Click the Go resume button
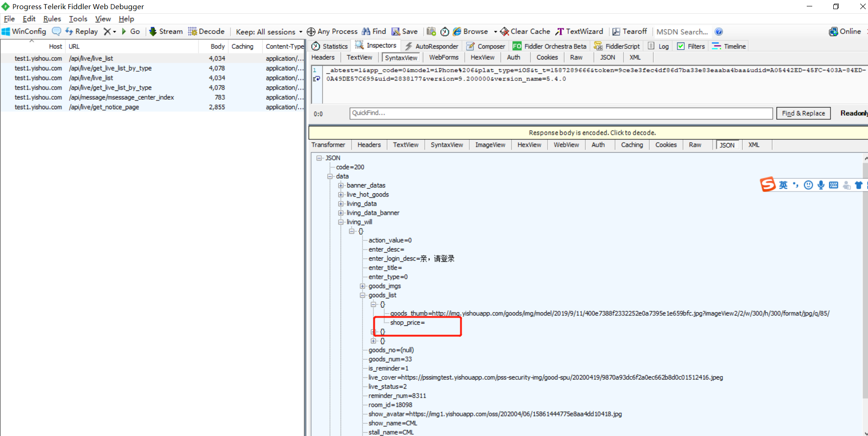Viewport: 868px width, 436px height. pyautogui.click(x=131, y=32)
